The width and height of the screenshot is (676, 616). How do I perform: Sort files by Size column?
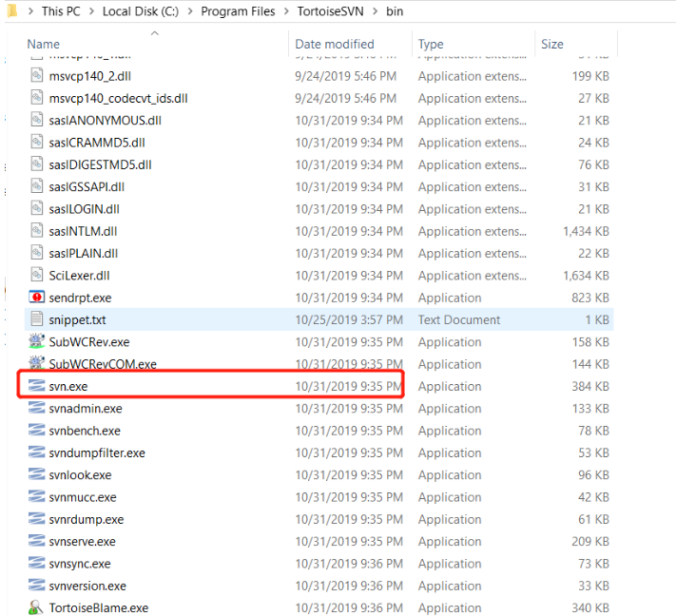[x=551, y=44]
